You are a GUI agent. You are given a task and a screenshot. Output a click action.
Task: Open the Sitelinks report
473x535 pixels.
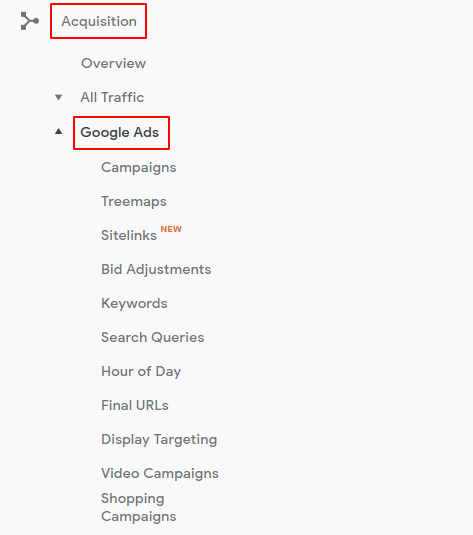pos(129,235)
